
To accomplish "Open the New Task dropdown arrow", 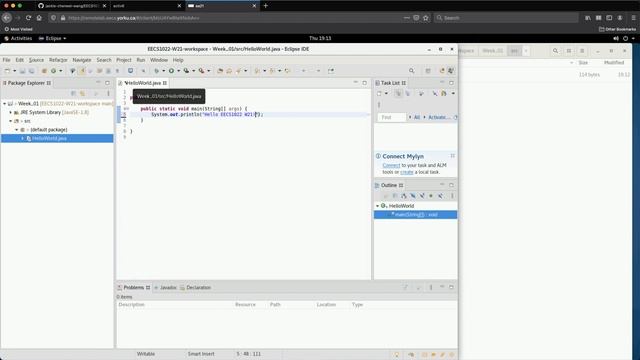I will 386,93.
